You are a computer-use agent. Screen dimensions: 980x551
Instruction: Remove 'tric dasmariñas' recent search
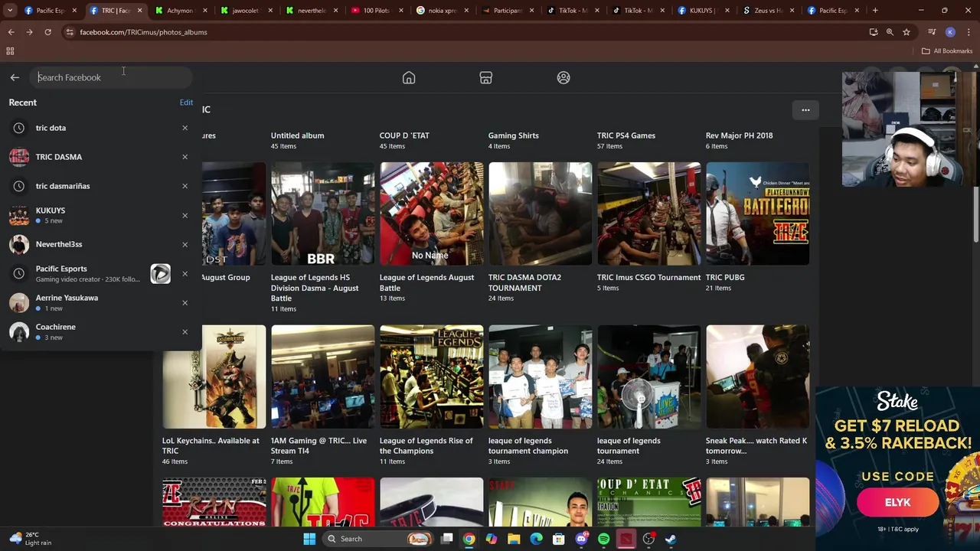185,186
